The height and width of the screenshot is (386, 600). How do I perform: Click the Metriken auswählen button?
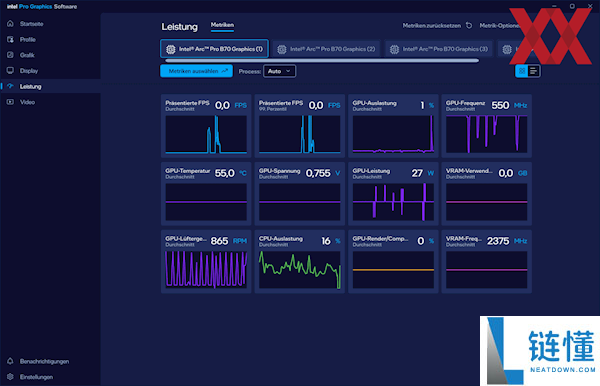196,71
